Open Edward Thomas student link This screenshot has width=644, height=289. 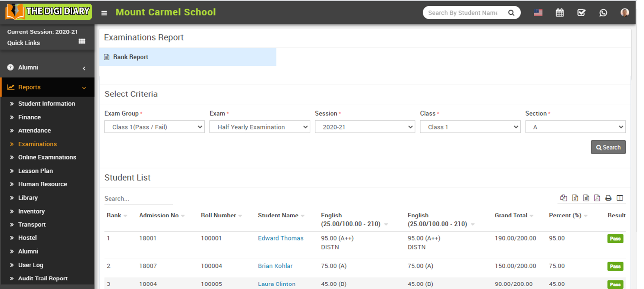(x=280, y=238)
